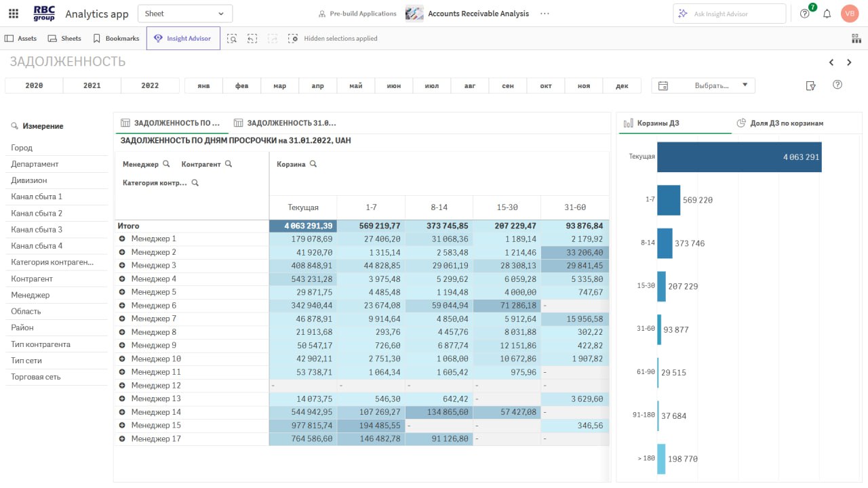Search the Корзина dimension with magnifier icon

coord(313,164)
